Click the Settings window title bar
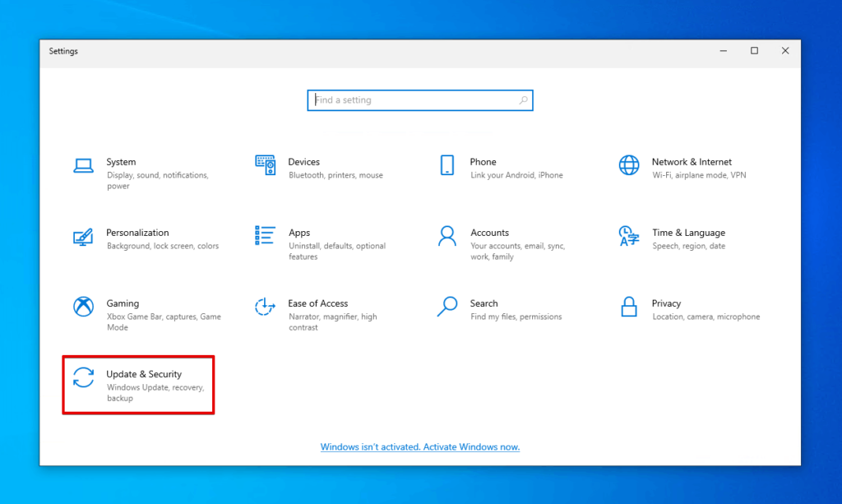 point(370,51)
